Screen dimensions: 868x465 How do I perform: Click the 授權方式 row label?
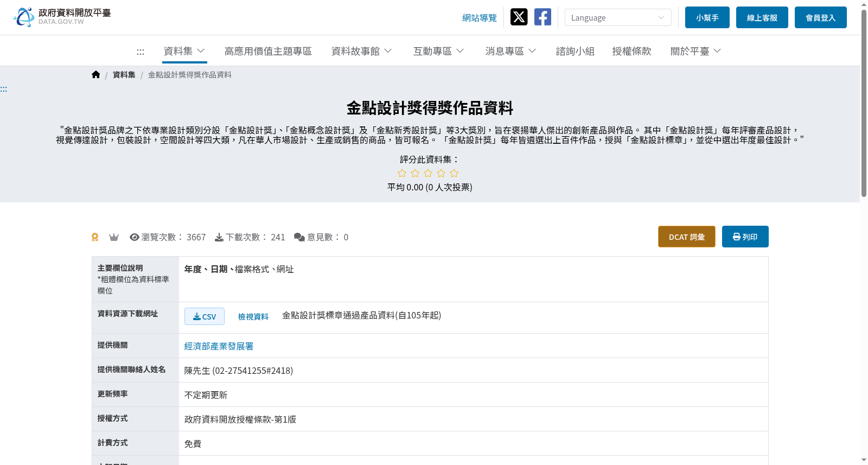pyautogui.click(x=113, y=418)
